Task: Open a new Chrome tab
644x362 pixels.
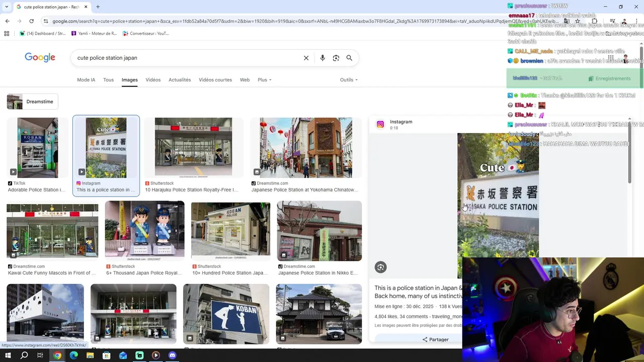Action: 98,7
